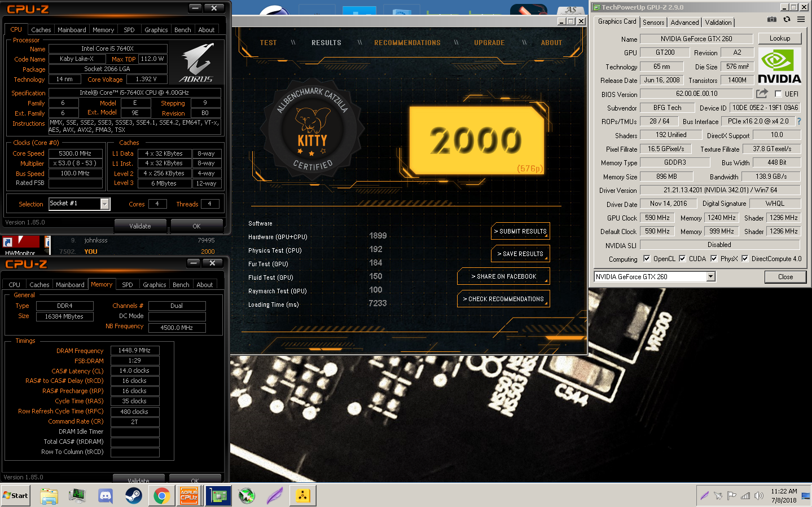Screen dimensions: 812x507
Task: Click the Close button in GPU-Z
Action: click(785, 277)
